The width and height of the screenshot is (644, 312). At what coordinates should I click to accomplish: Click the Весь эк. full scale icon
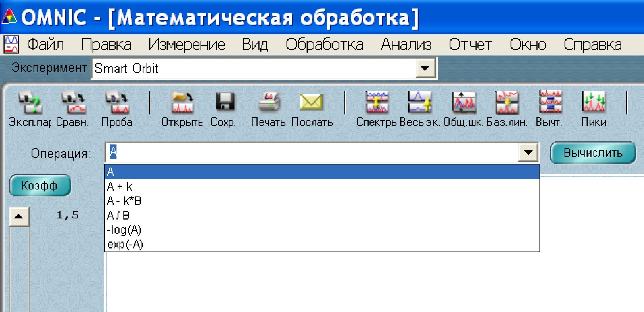(420, 103)
